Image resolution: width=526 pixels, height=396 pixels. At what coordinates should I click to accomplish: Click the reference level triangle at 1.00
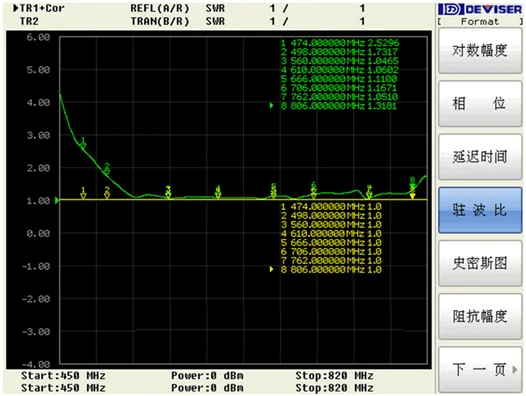[x=57, y=200]
